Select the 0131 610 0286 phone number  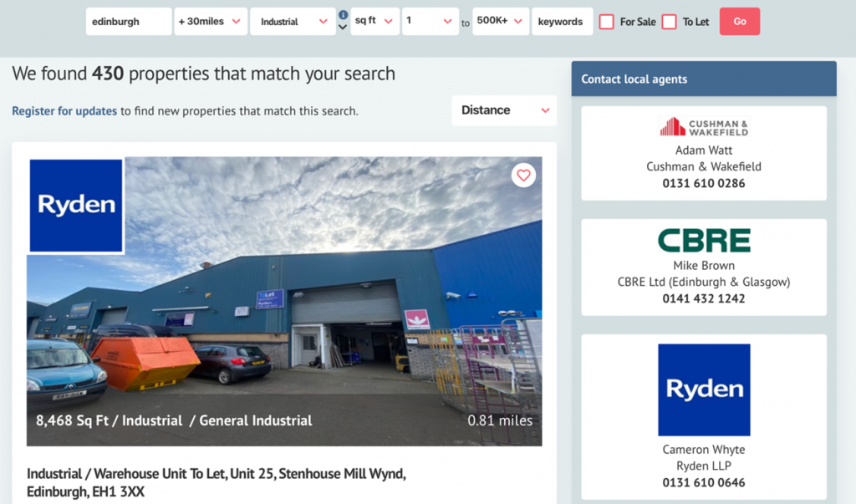coord(704,184)
